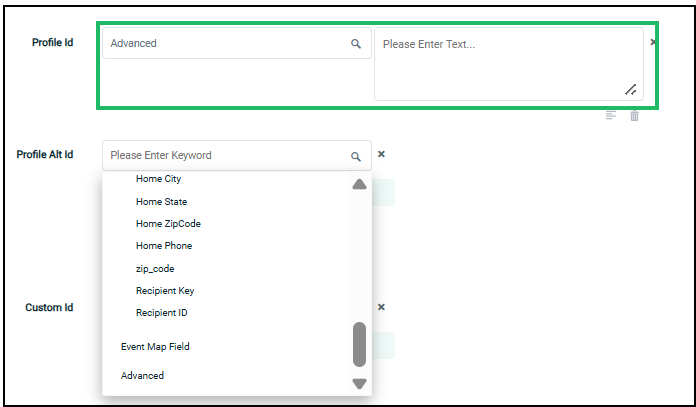Screen dimensions: 696x407
Task: Click the search icon in Profile Alt Id field
Action: point(355,156)
